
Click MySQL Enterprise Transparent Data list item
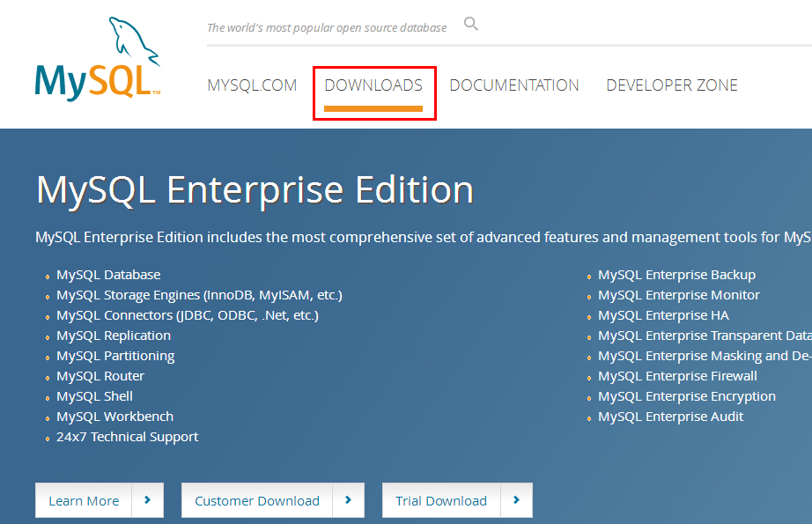coord(705,336)
